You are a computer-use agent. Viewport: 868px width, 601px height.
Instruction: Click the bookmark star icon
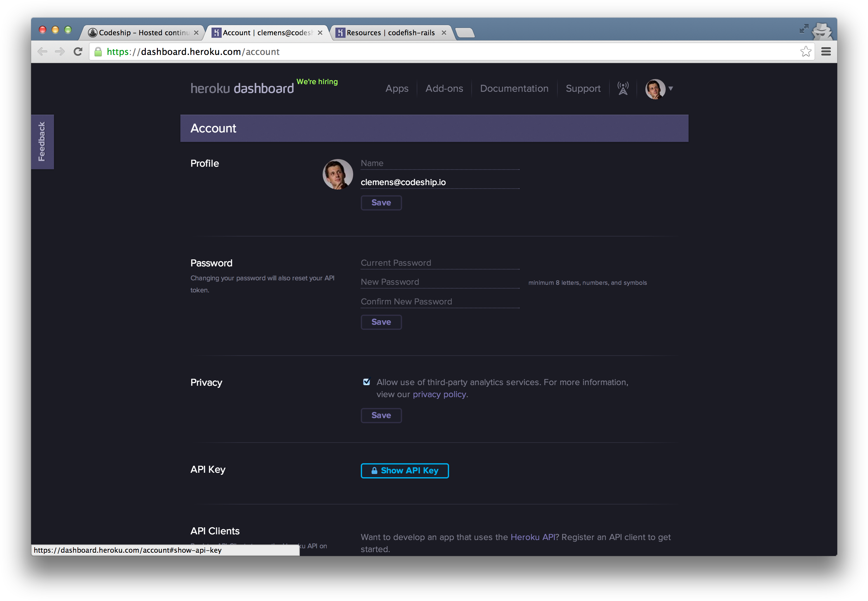point(806,51)
